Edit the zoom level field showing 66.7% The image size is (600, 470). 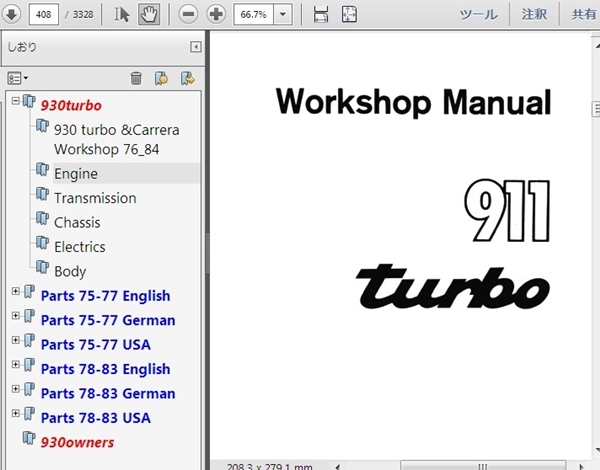click(253, 15)
